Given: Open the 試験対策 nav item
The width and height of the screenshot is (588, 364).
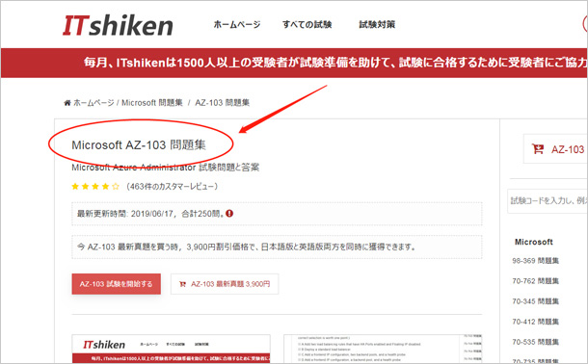Looking at the screenshot, I should pyautogui.click(x=377, y=25).
